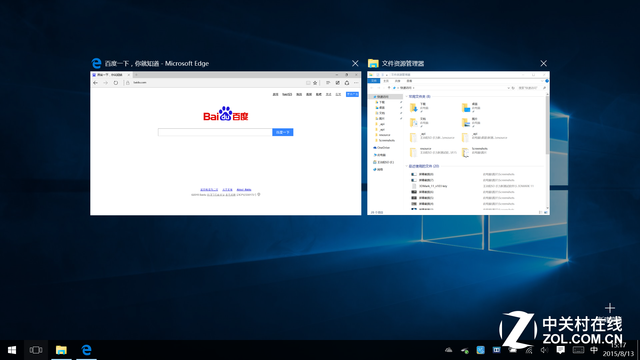The width and height of the screenshot is (640, 360).
Task: Open the clock showing 2015/8/13
Action: [x=618, y=350]
